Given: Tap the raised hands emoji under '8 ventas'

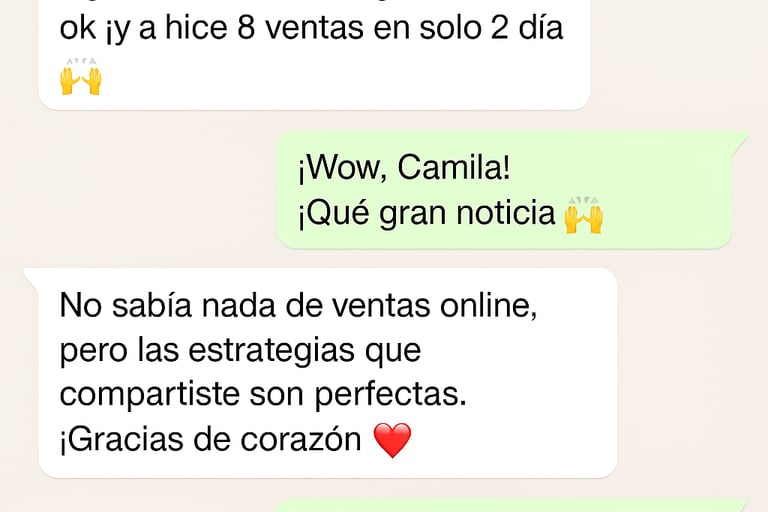Looking at the screenshot, I should (81, 77).
